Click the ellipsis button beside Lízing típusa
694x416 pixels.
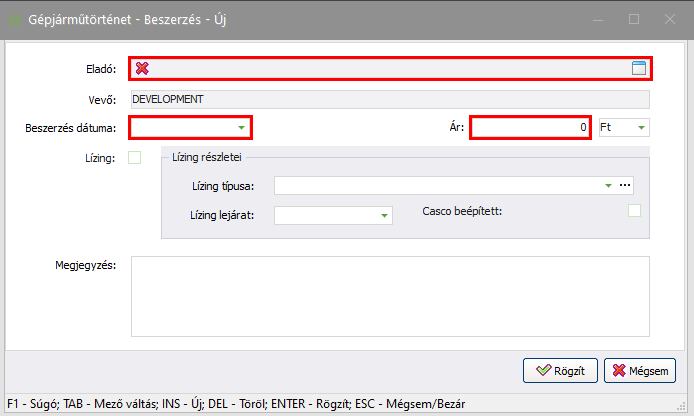click(626, 186)
